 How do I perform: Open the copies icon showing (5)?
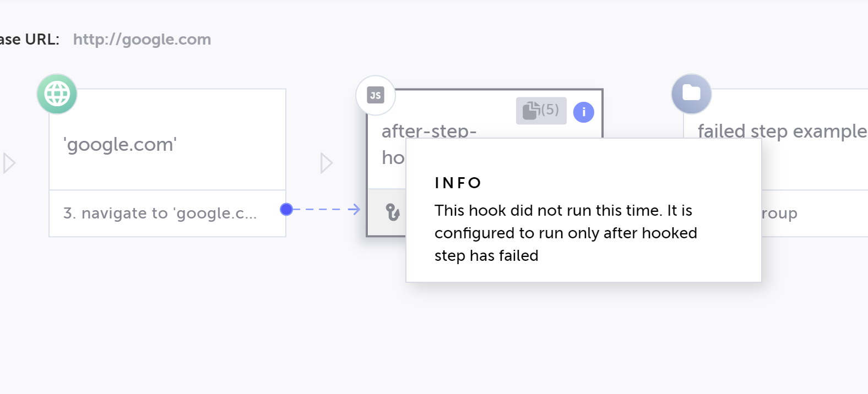pos(541,111)
